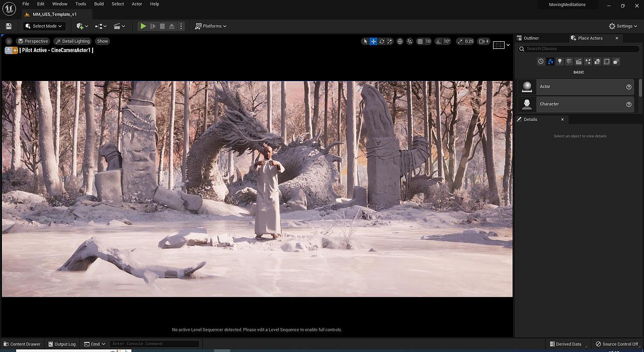Expand the viewport layout chevron

coord(508,45)
